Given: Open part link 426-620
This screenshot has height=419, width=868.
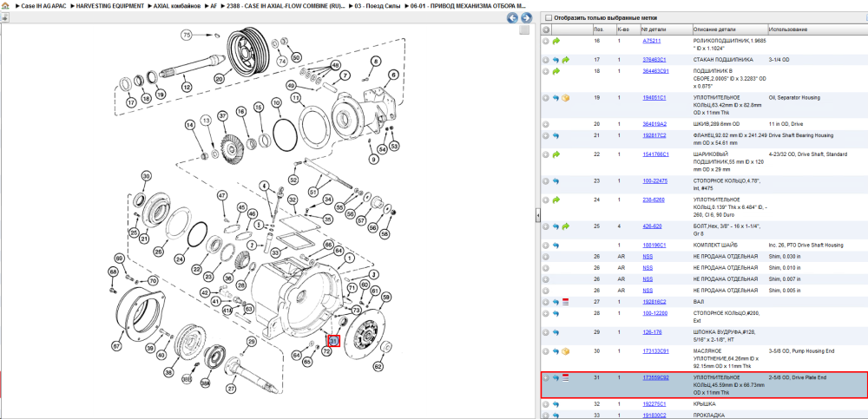Looking at the screenshot, I should (652, 226).
